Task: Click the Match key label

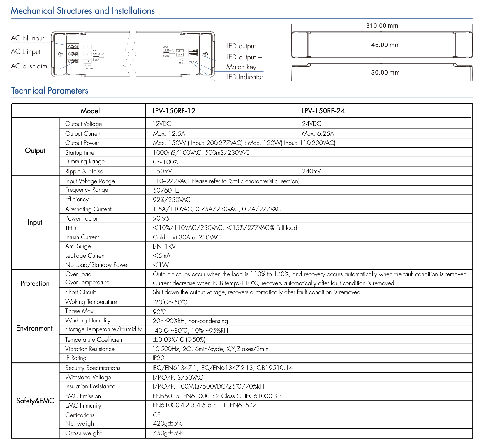Action: [x=241, y=67]
